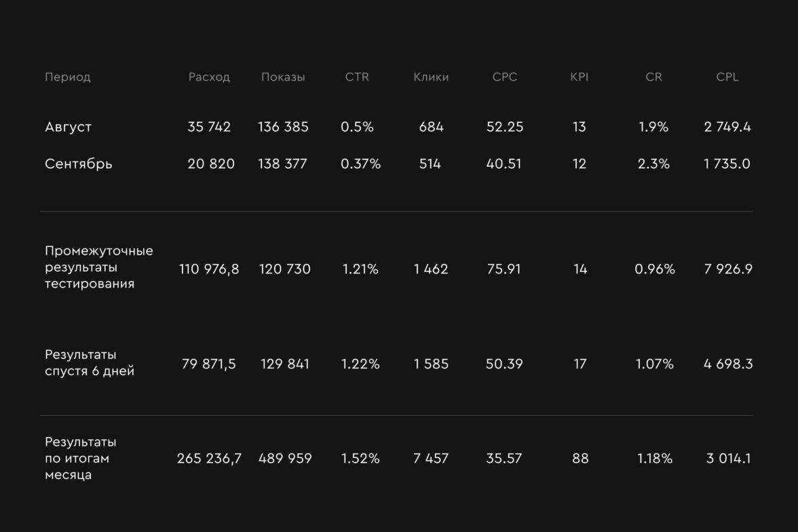Select the Сентябрь row label
This screenshot has width=798, height=532.
[79, 164]
